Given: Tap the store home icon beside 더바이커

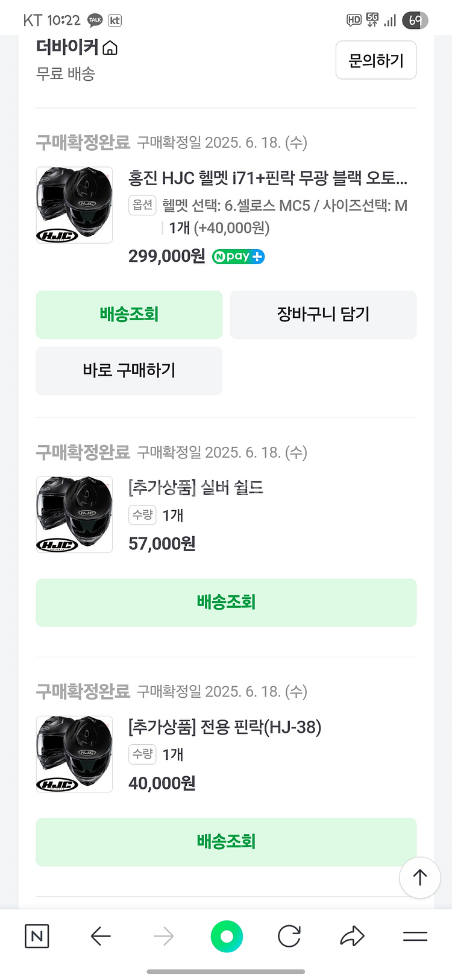Looking at the screenshot, I should (x=110, y=48).
